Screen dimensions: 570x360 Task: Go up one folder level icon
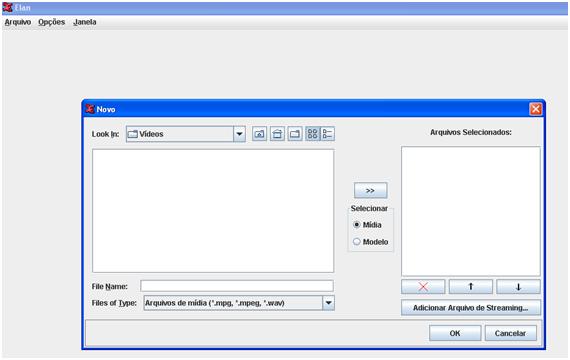tap(259, 134)
